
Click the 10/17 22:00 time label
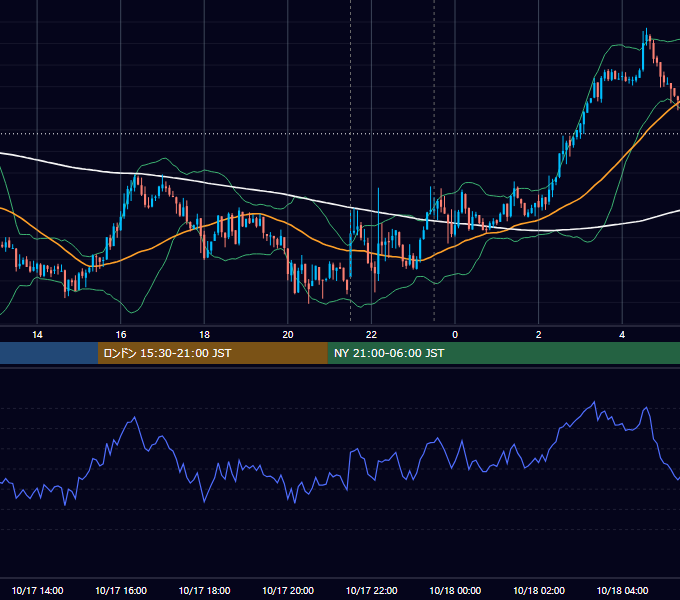pyautogui.click(x=371, y=590)
